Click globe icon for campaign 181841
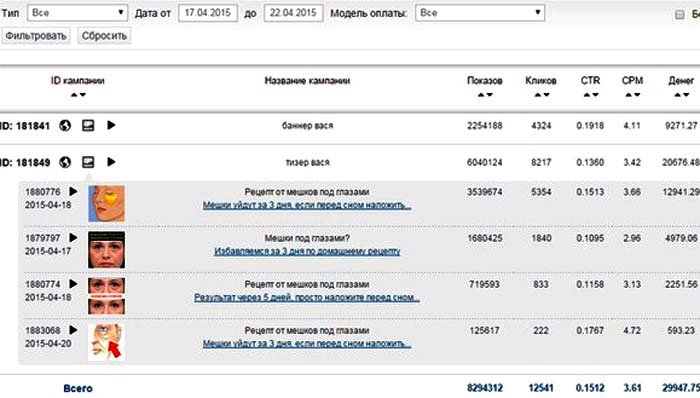 [x=65, y=126]
